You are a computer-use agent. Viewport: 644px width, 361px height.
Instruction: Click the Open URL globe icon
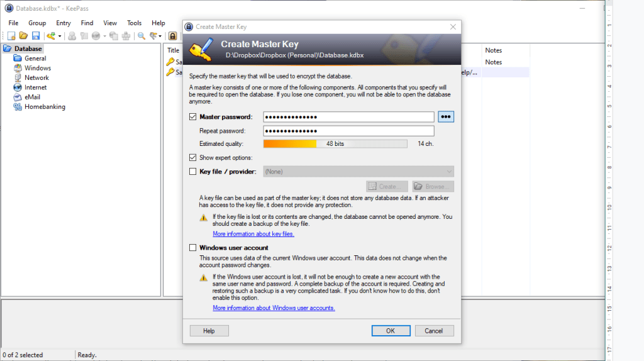(x=96, y=36)
